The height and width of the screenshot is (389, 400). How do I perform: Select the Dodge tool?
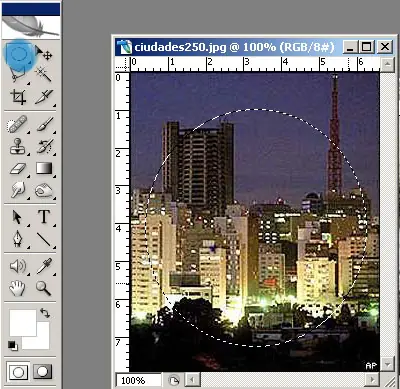click(x=17, y=190)
